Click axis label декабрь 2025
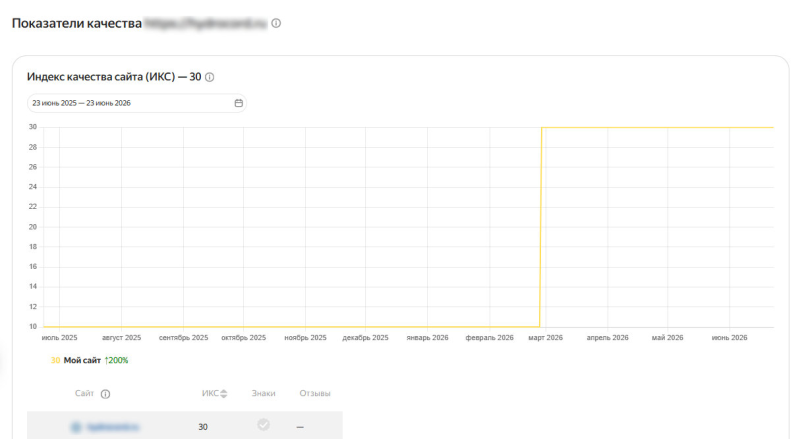Viewport: 800px width, 439px height. click(365, 337)
